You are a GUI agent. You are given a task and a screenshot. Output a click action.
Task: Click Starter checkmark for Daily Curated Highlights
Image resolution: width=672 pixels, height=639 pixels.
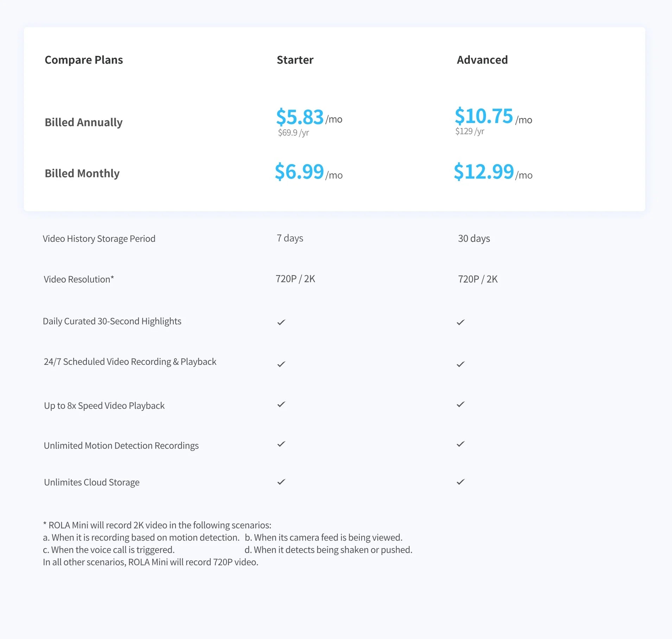click(281, 322)
